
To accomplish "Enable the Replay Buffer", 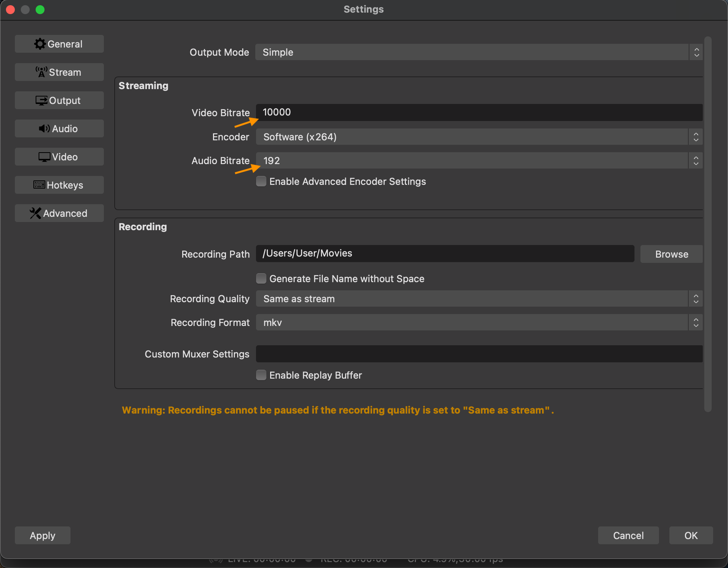I will tap(261, 375).
